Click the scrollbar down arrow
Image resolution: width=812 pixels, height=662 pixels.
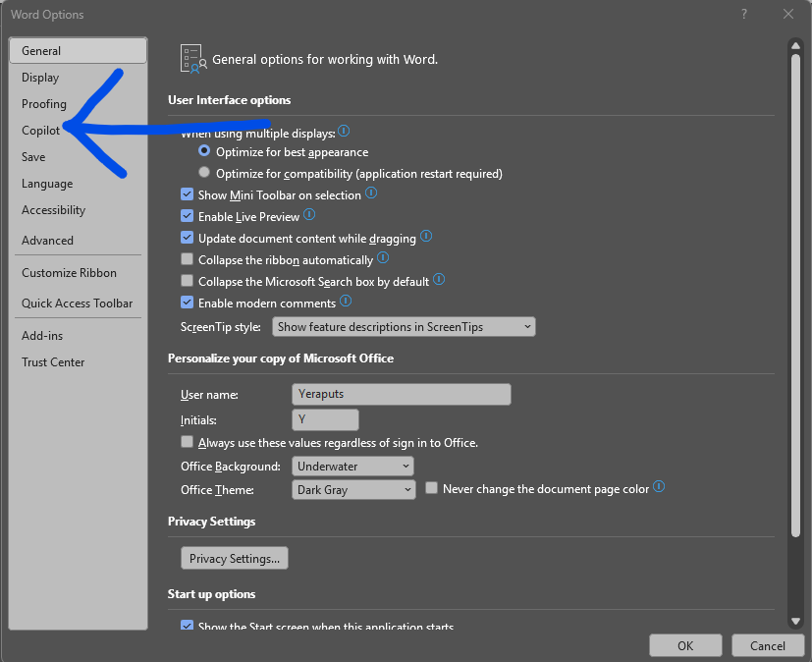tap(796, 621)
